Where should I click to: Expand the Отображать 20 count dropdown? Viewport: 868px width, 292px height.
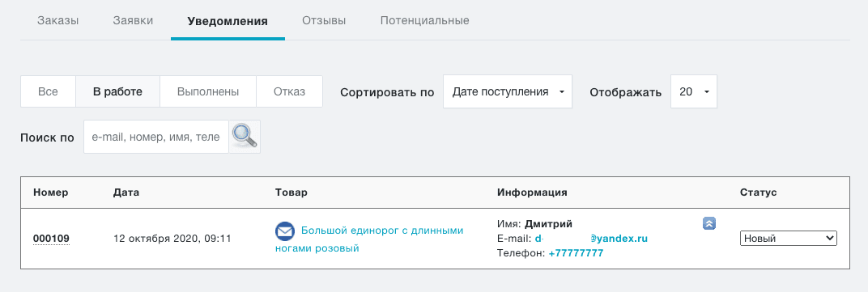pos(694,91)
